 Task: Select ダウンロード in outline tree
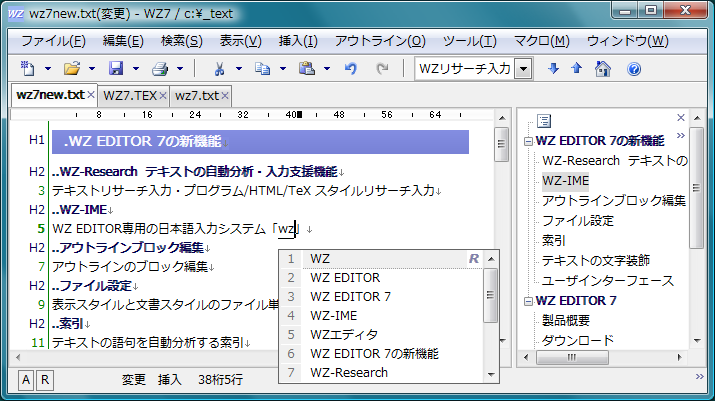[578, 340]
